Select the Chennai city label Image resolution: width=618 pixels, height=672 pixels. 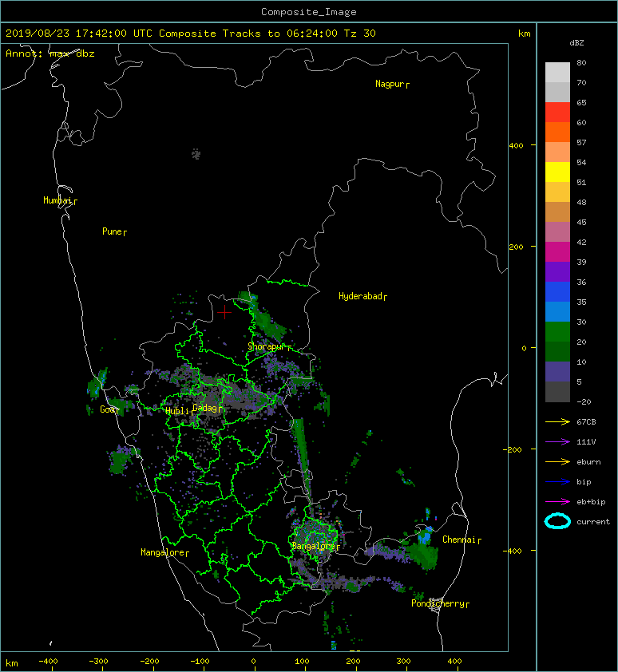pyautogui.click(x=459, y=540)
